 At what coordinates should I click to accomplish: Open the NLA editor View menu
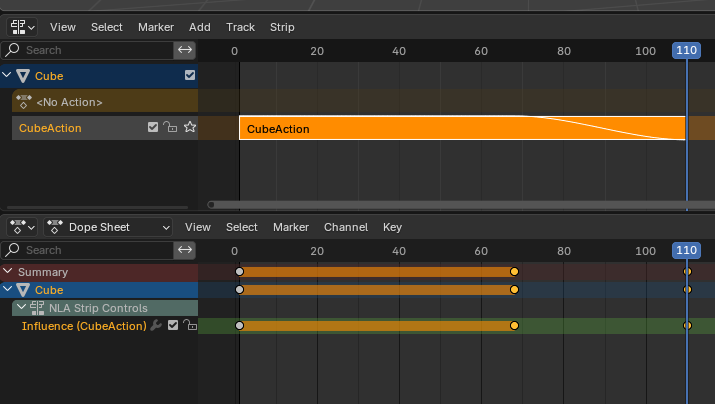click(62, 27)
